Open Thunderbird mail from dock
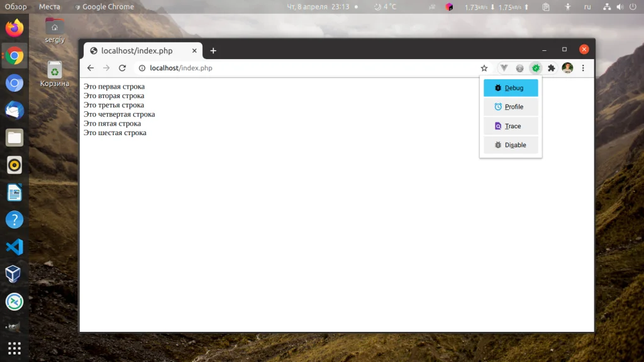This screenshot has height=362, width=644. pos(14,111)
